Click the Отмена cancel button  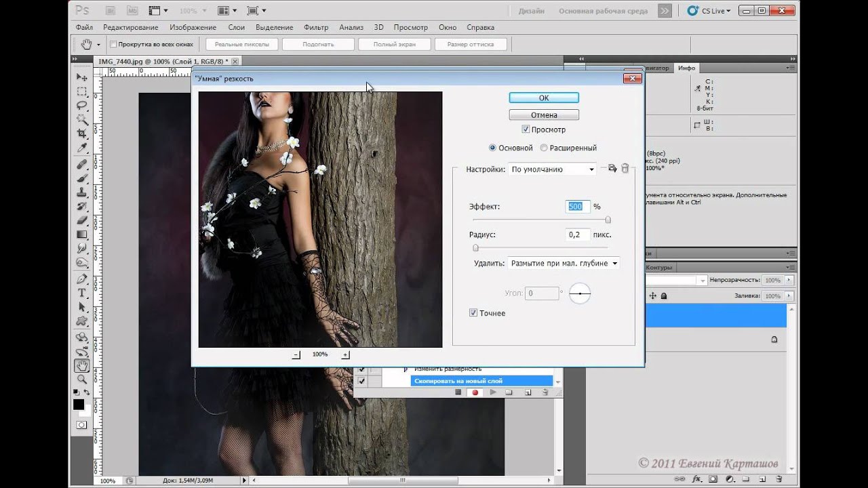543,115
